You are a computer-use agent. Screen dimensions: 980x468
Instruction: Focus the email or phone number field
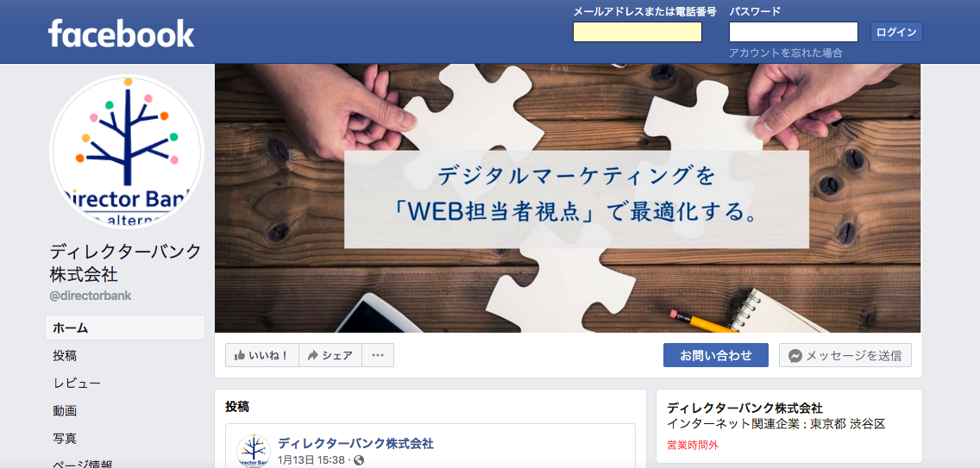point(638,32)
